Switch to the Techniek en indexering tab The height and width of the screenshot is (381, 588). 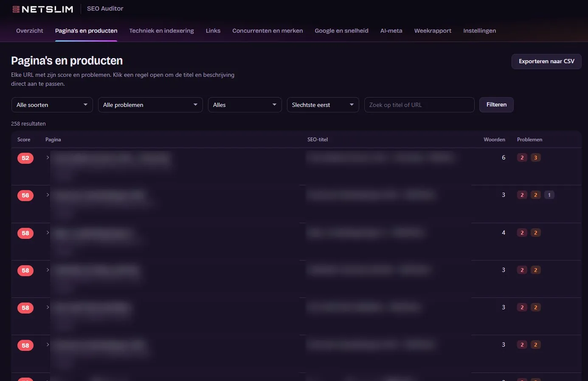pyautogui.click(x=161, y=31)
